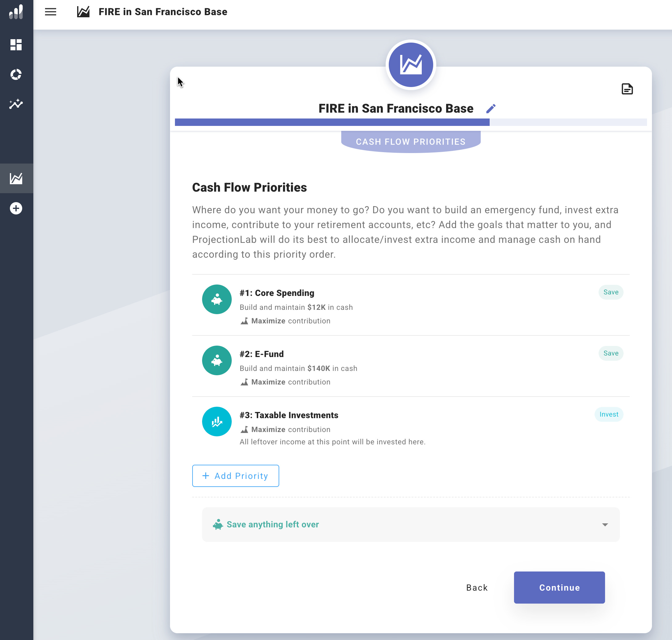Click the Core Spending piggy bank icon
Image resolution: width=672 pixels, height=640 pixels.
click(x=217, y=299)
